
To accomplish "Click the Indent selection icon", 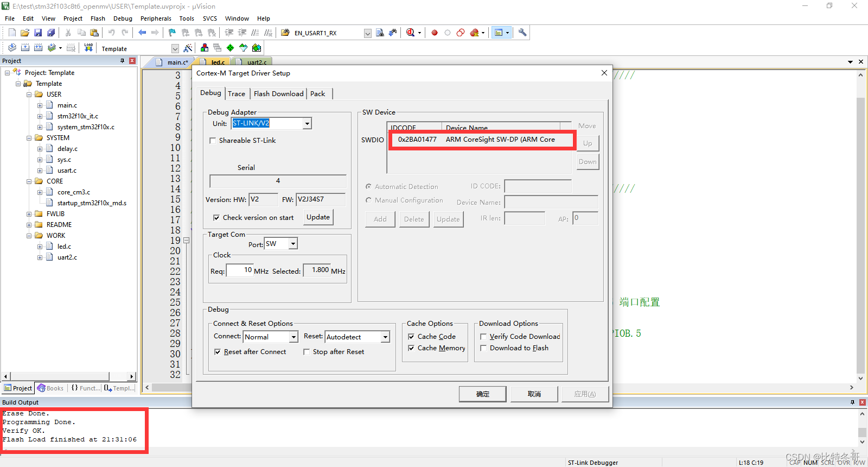I will (x=229, y=33).
